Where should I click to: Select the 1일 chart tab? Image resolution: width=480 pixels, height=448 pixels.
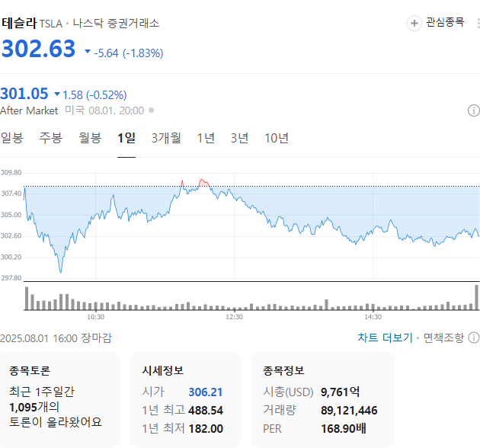pos(126,138)
